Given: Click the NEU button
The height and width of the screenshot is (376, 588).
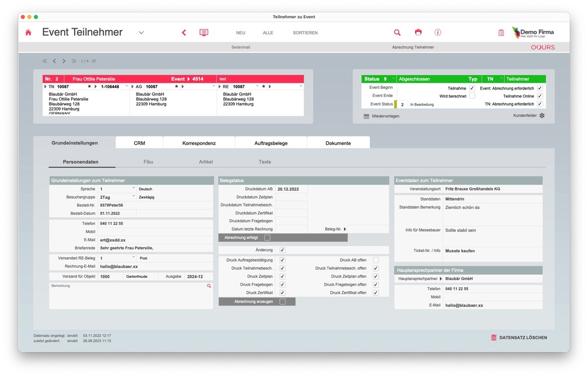Looking at the screenshot, I should tap(240, 33).
